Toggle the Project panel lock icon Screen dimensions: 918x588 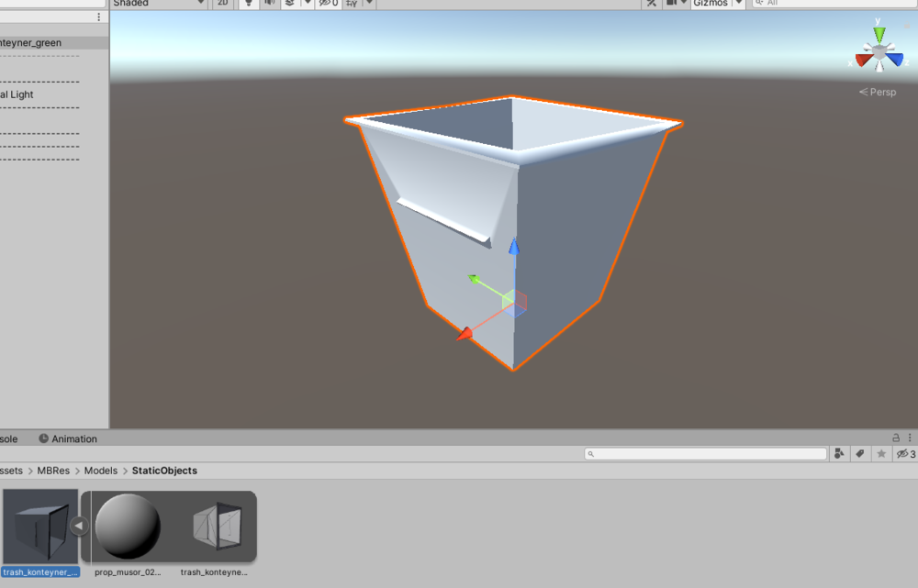(896, 438)
